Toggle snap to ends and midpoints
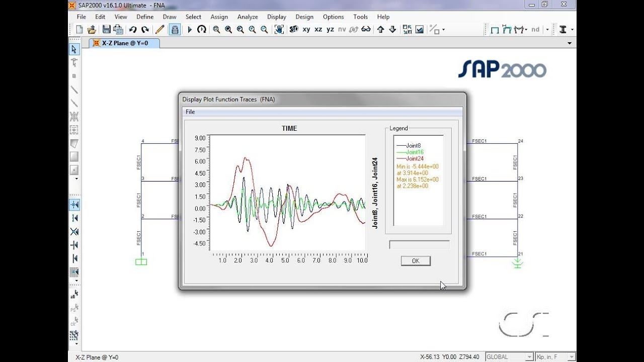Viewport: 644px width, 362px height. [x=74, y=218]
